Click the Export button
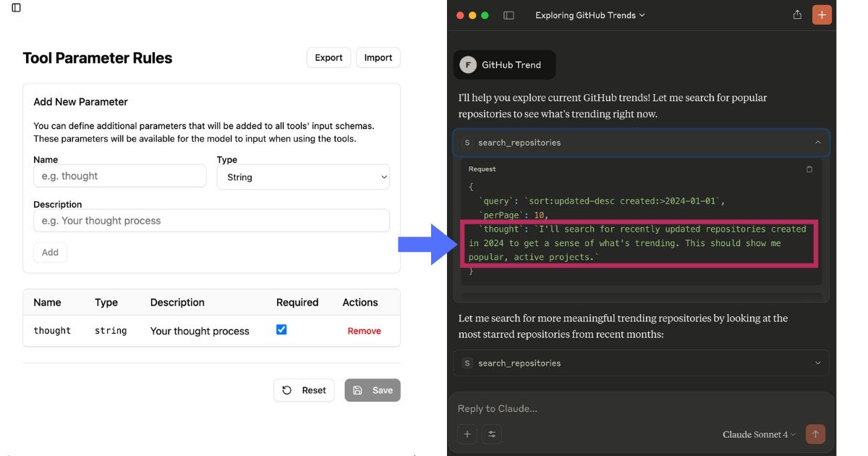The image size is (868, 456). tap(328, 58)
